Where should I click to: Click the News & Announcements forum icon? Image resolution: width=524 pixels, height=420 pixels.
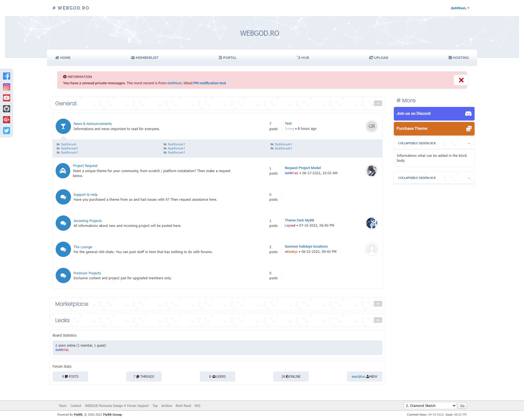pyautogui.click(x=63, y=126)
